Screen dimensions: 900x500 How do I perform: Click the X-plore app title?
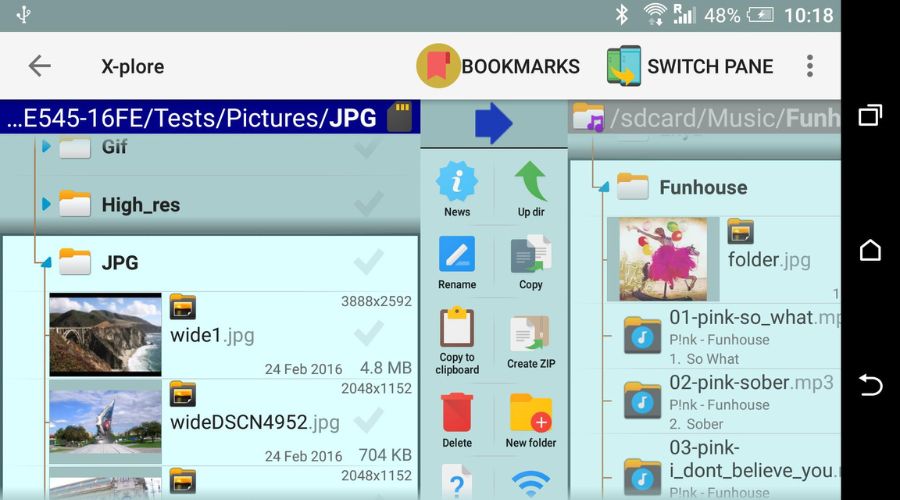point(133,67)
